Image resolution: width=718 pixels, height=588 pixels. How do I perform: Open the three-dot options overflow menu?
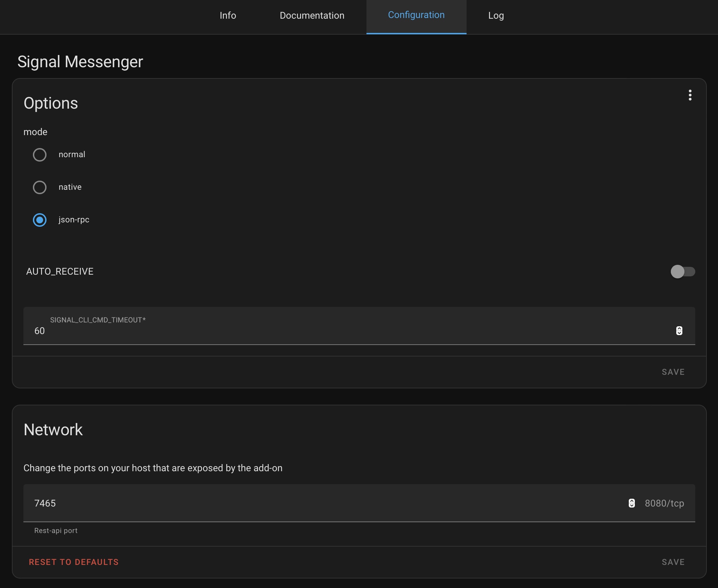(x=690, y=95)
